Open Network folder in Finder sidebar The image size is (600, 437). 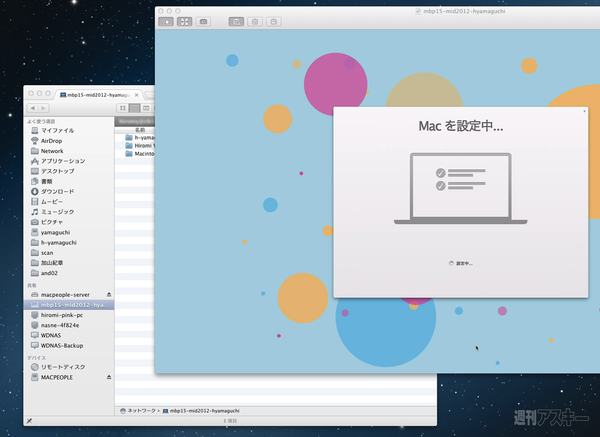click(x=52, y=151)
